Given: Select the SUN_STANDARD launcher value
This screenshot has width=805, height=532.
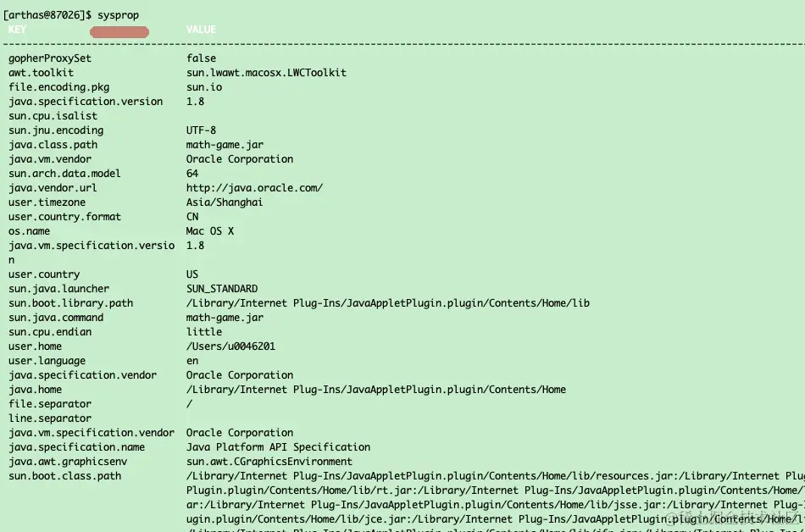Looking at the screenshot, I should [x=222, y=289].
